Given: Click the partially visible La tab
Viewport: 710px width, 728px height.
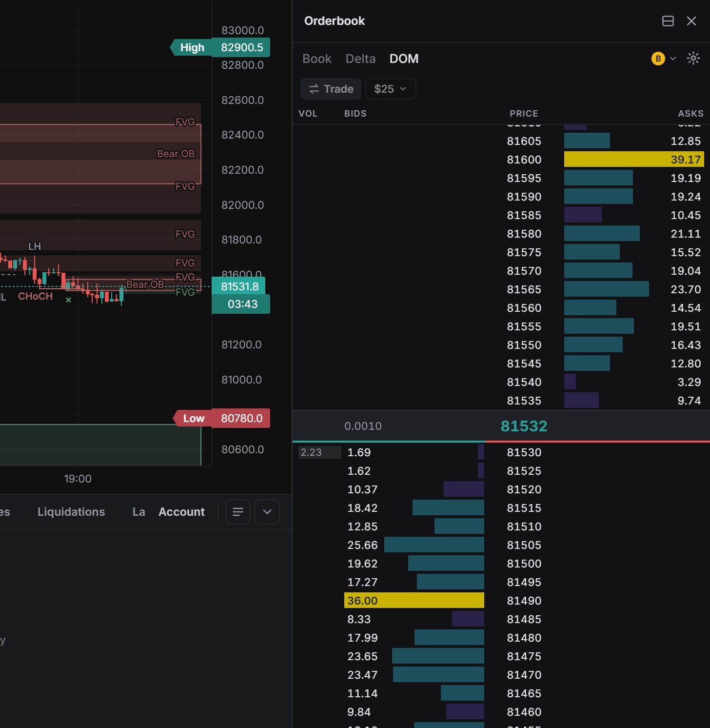Looking at the screenshot, I should coord(138,512).
